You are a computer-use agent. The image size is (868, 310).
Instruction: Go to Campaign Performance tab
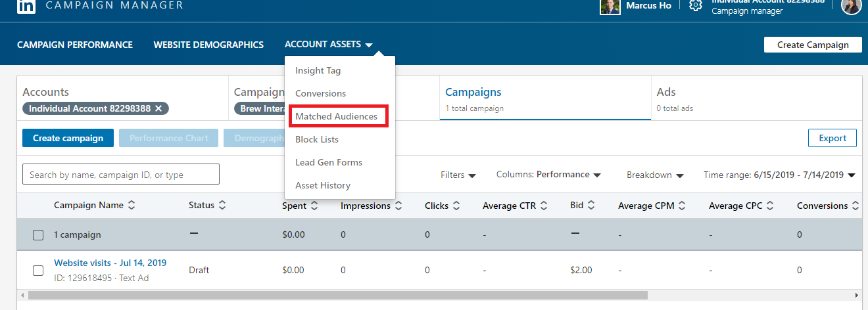pyautogui.click(x=75, y=45)
